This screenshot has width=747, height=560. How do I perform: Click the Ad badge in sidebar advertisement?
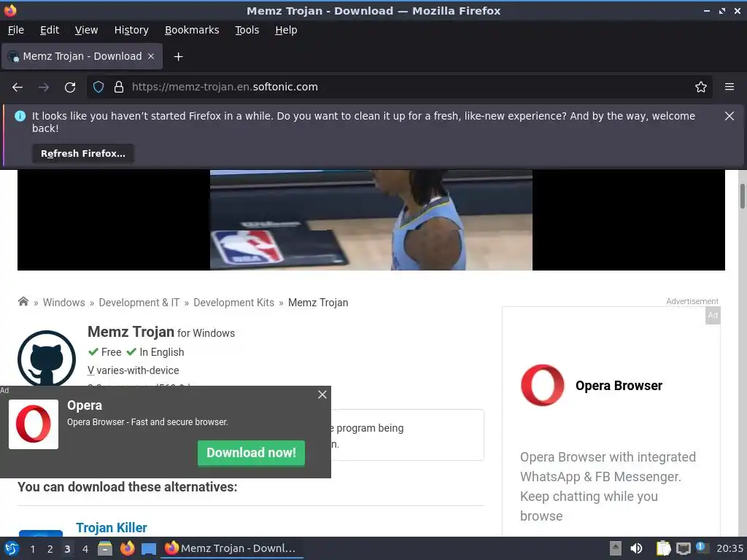[713, 315]
